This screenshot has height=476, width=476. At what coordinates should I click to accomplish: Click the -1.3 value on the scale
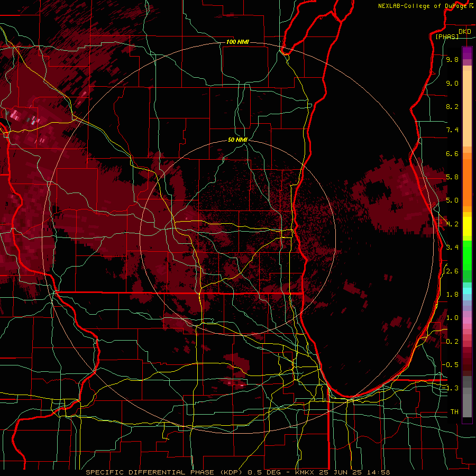(x=450, y=388)
